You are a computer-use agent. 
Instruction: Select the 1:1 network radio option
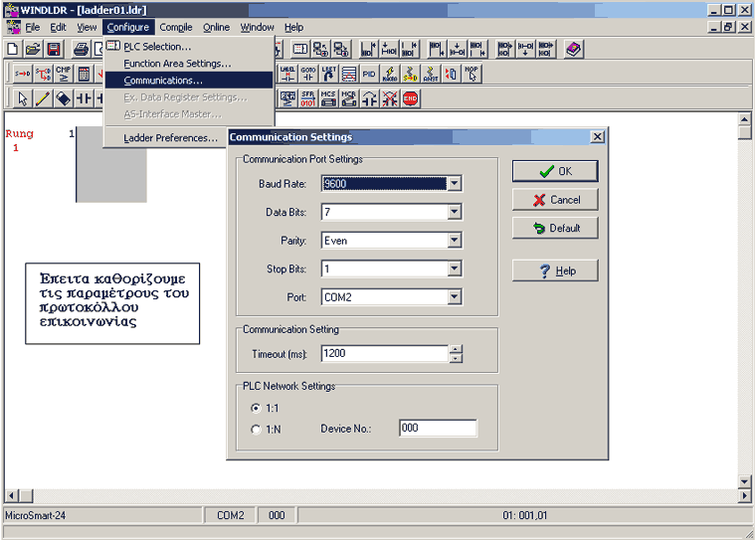(257, 408)
